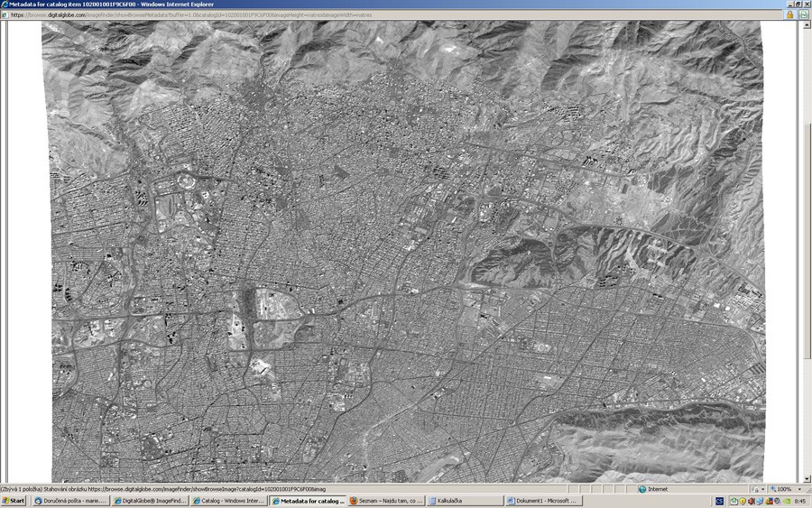
Task: Click the green NVIDIA tray icon
Action: (x=787, y=502)
